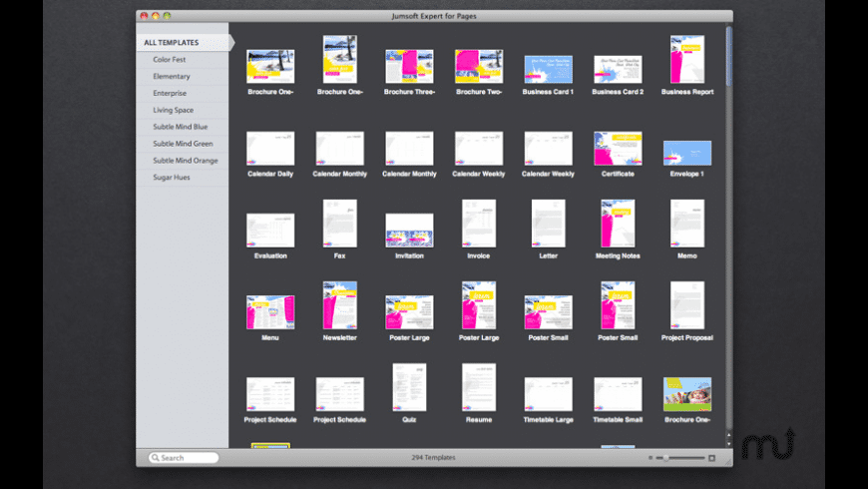Switch to Color Fest category
The image size is (868, 489).
click(x=183, y=59)
